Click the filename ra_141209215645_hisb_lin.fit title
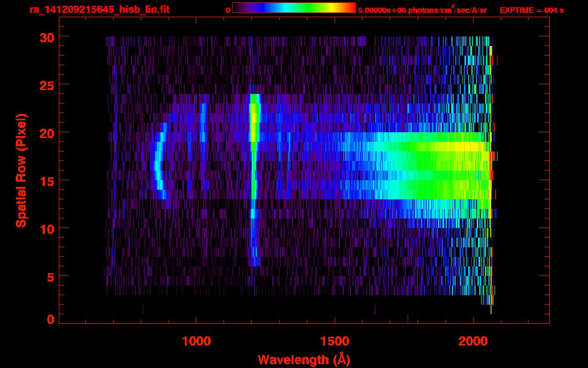This screenshot has width=588, height=368. (99, 10)
